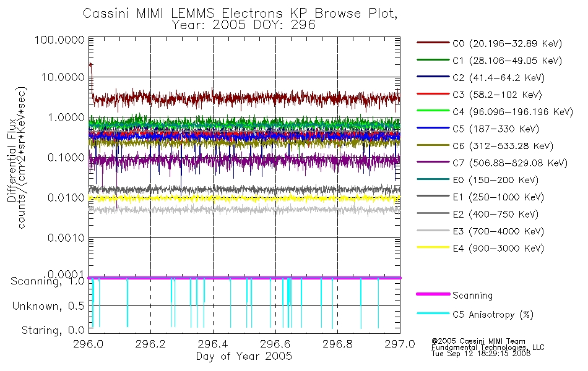The image size is (588, 371).
Task: Click the '@2005 Cassini MIMI Team' credit text
Action: click(478, 341)
